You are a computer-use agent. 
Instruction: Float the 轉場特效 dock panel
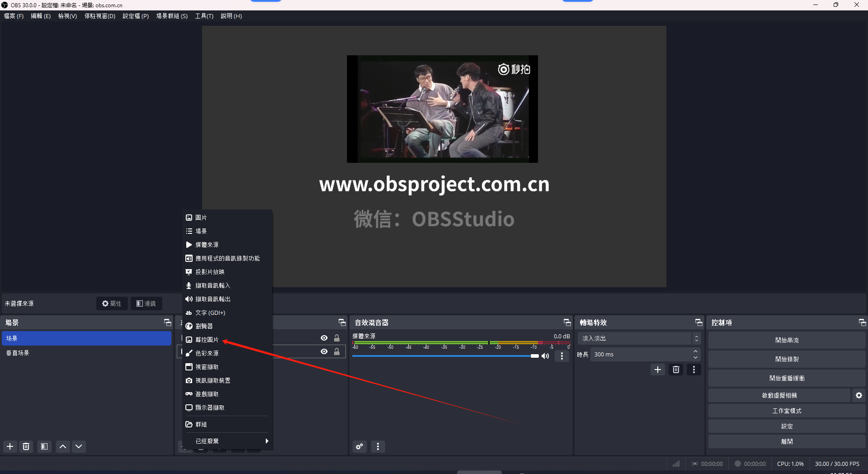(698, 322)
